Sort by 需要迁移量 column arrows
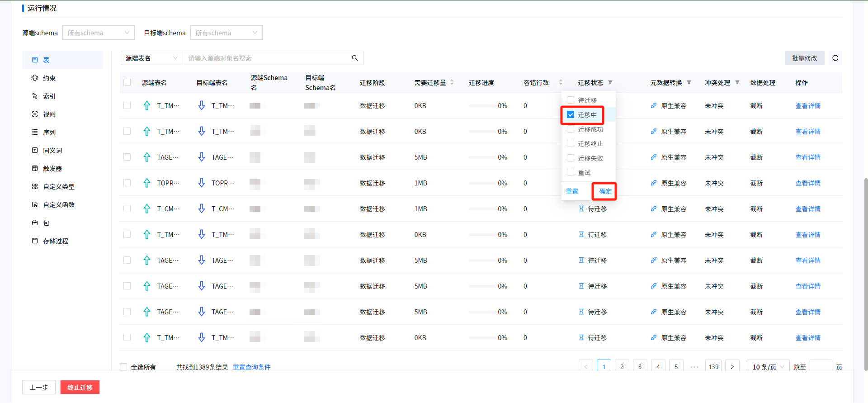868x403 pixels. click(x=452, y=82)
